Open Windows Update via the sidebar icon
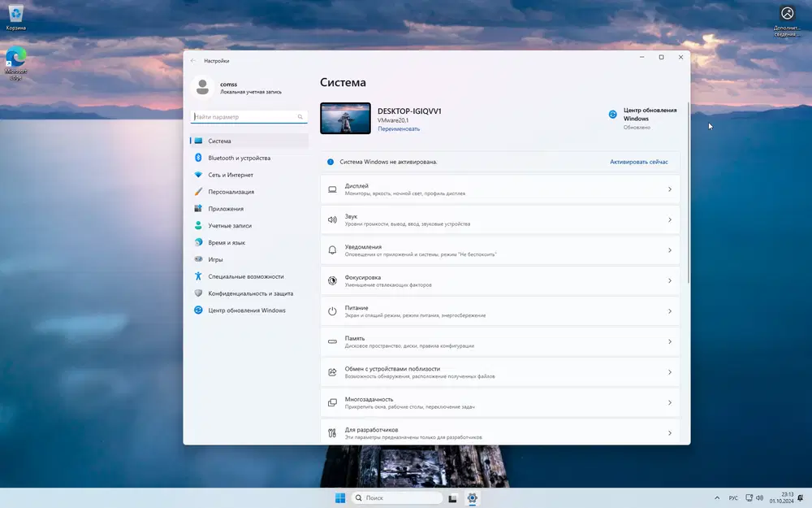The height and width of the screenshot is (508, 812). 198,310
